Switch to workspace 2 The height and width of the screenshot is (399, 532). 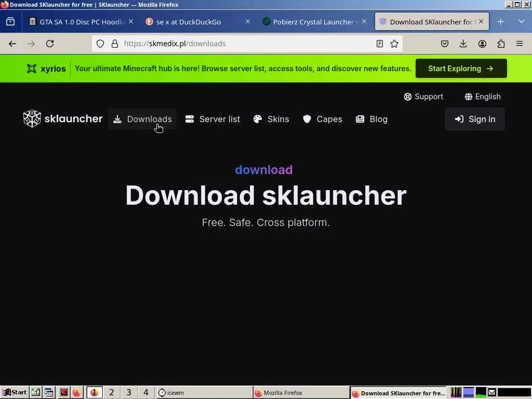pos(111,393)
